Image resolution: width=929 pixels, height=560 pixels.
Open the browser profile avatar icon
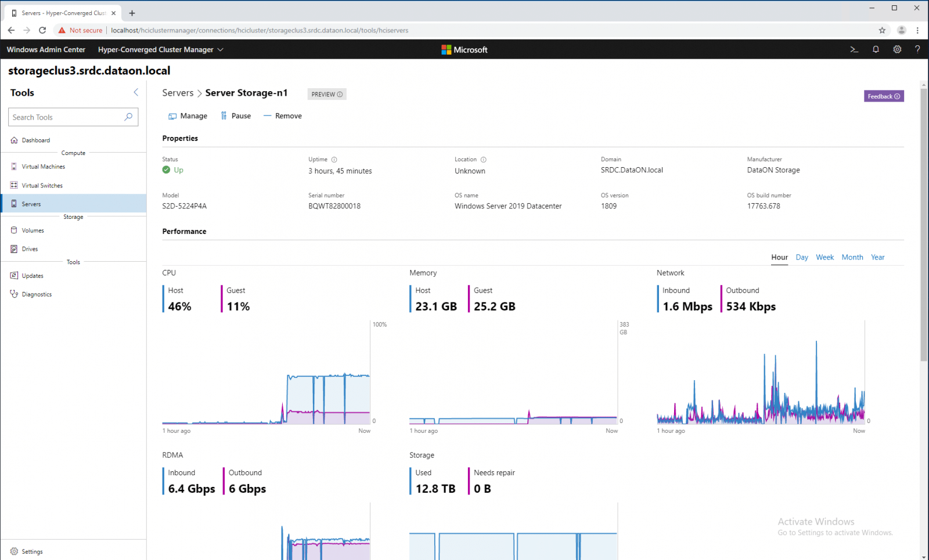901,30
